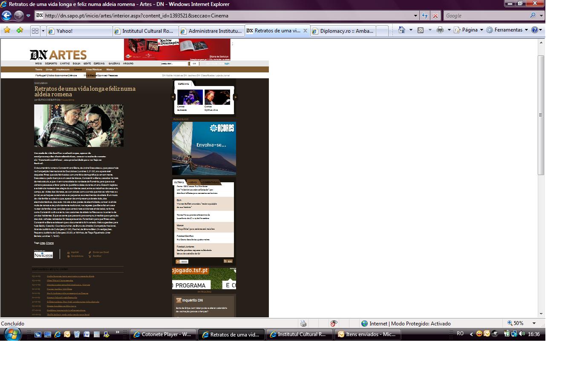The image size is (588, 391).
Task: Go to the Home page icon
Action: tap(401, 30)
